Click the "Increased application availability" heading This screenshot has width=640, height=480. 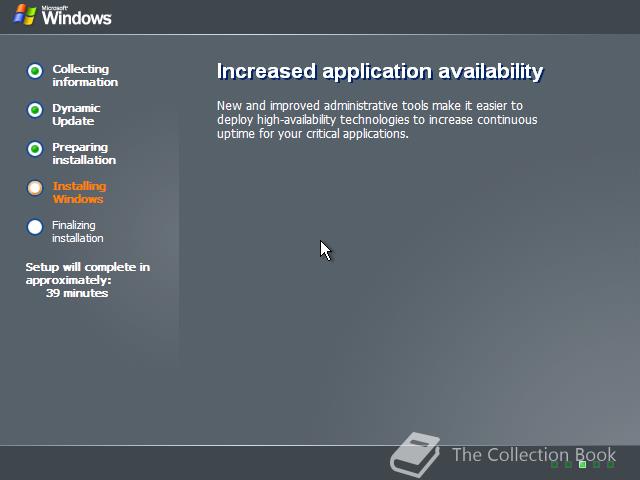(380, 72)
